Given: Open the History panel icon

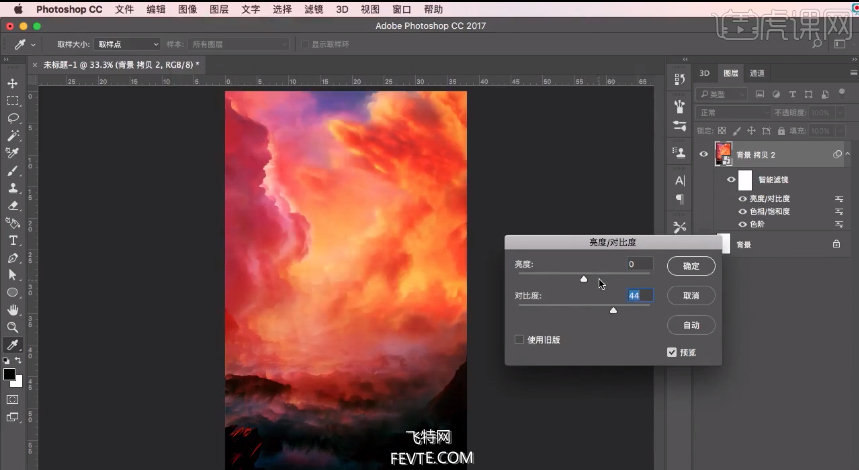Looking at the screenshot, I should pos(680,79).
